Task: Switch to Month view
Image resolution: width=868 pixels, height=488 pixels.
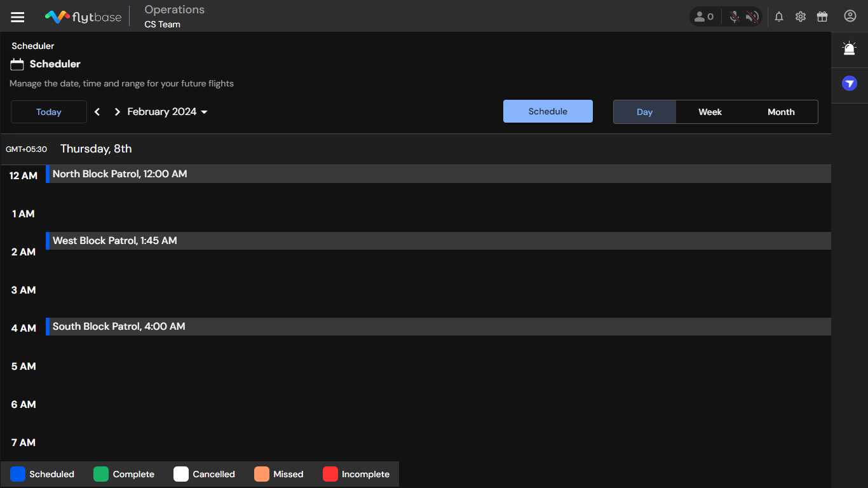Action: pos(781,112)
